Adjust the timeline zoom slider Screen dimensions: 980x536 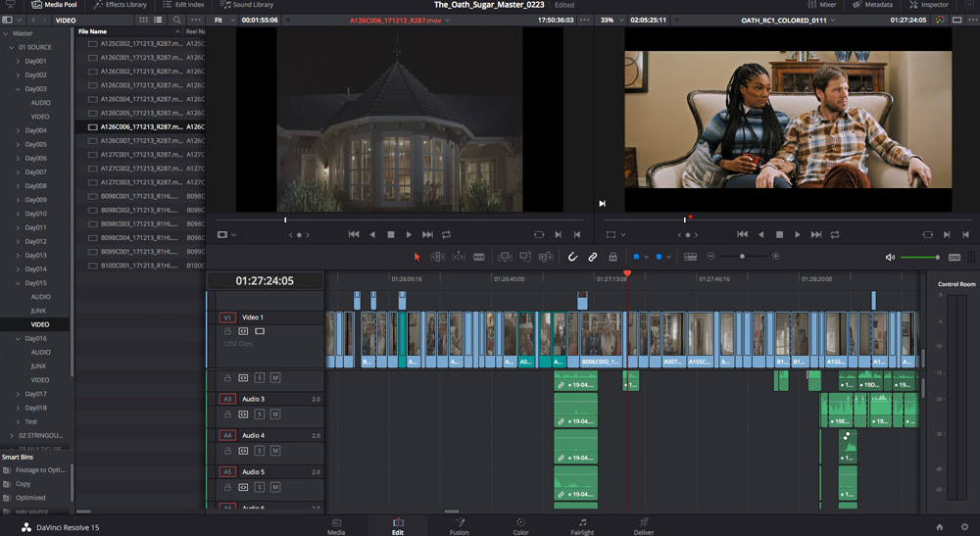point(742,257)
